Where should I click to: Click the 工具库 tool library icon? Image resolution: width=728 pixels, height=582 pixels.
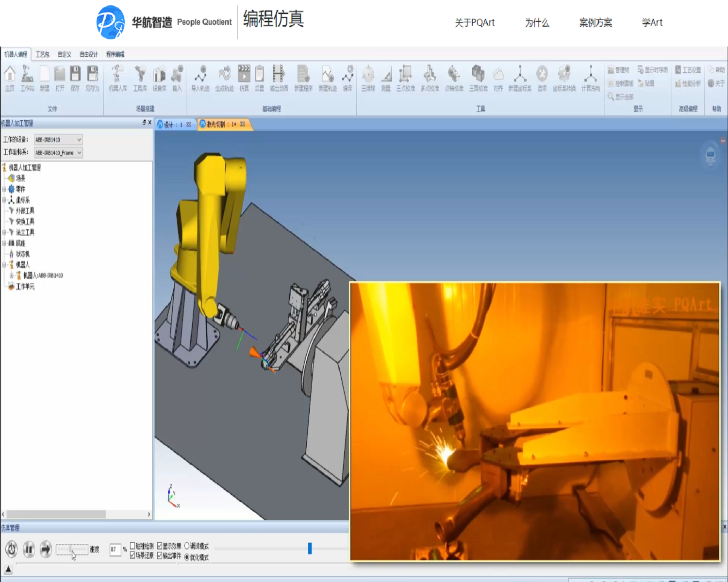140,78
